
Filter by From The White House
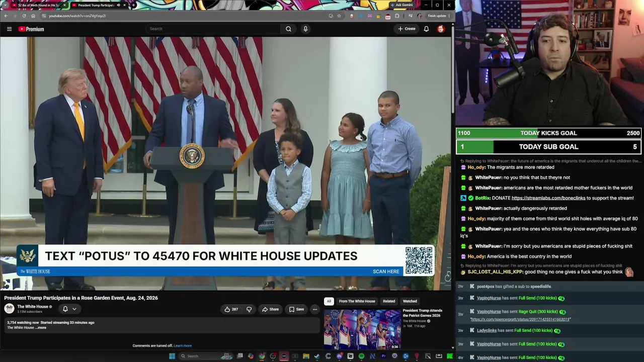click(x=357, y=301)
